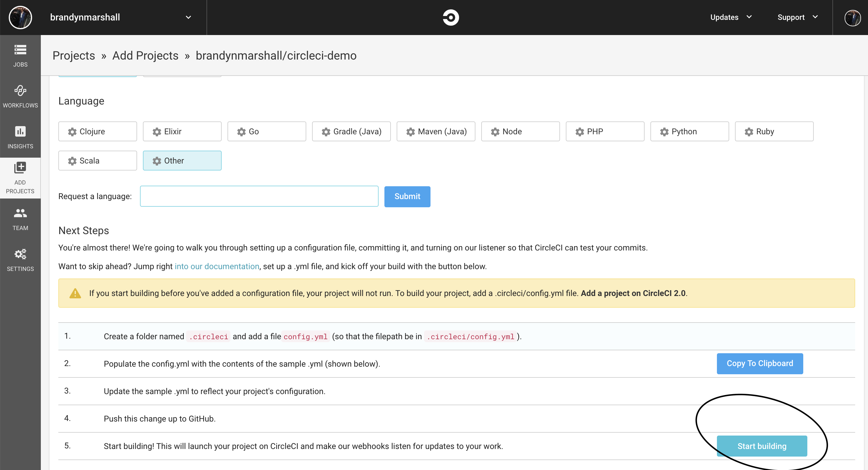
Task: Click the '.circleci/config.yml' code snippet
Action: pos(470,337)
